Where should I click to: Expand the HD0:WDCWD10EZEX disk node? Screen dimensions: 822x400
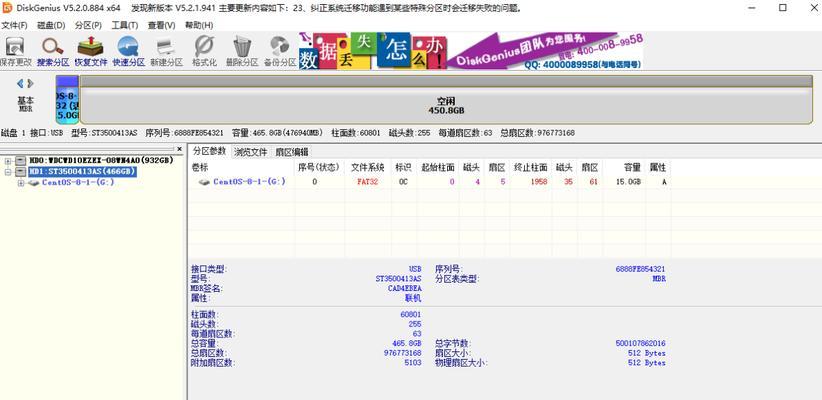point(8,160)
